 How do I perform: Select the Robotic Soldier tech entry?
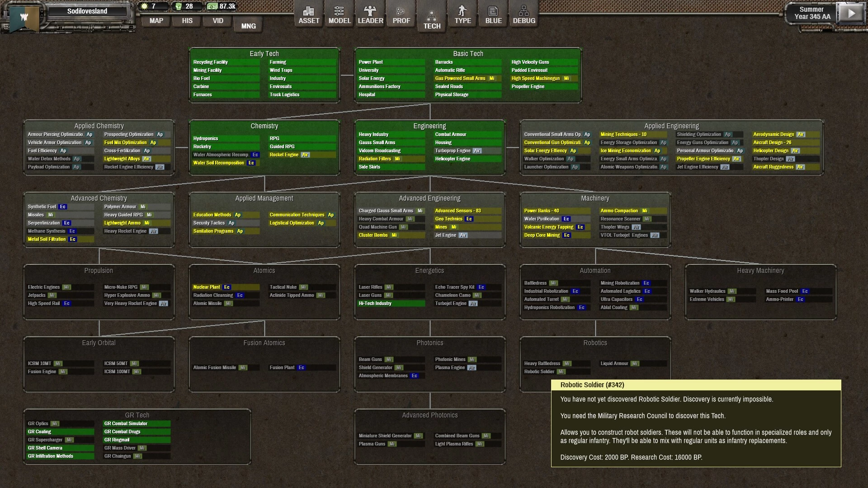click(x=539, y=372)
